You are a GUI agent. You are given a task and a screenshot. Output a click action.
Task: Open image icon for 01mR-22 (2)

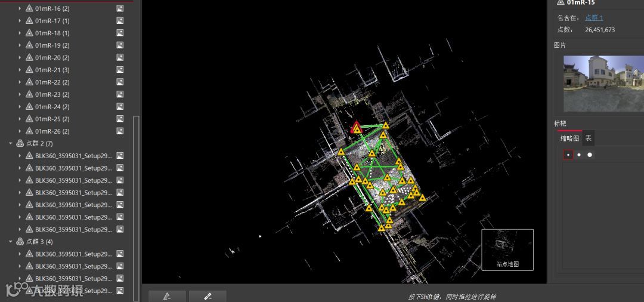point(120,82)
